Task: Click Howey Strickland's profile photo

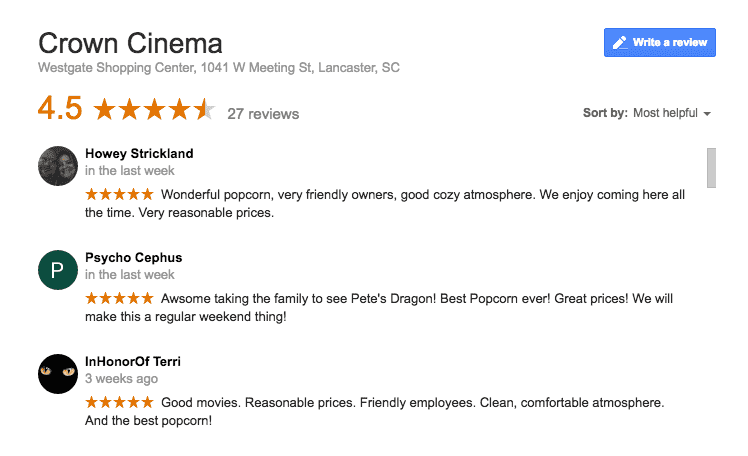Action: 58,166
